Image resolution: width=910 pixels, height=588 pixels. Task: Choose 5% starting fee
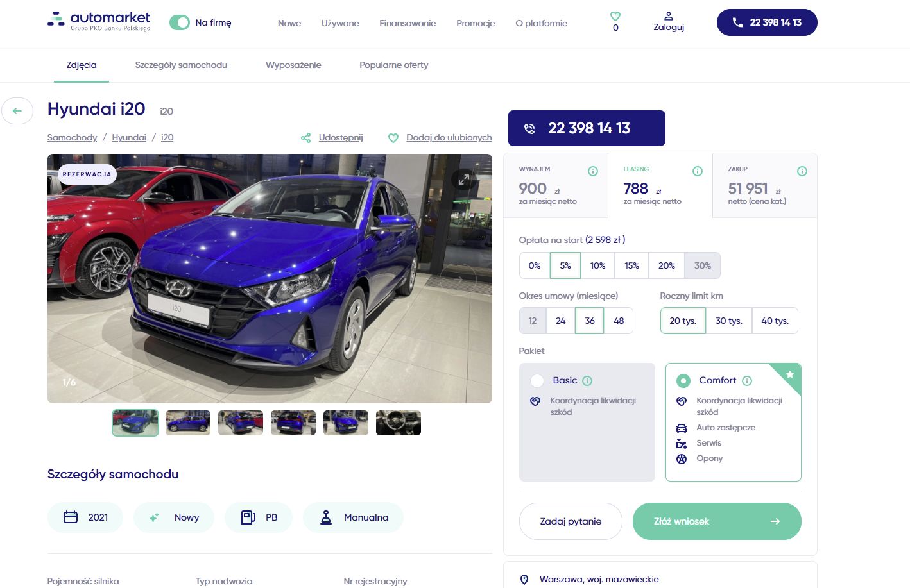(565, 265)
